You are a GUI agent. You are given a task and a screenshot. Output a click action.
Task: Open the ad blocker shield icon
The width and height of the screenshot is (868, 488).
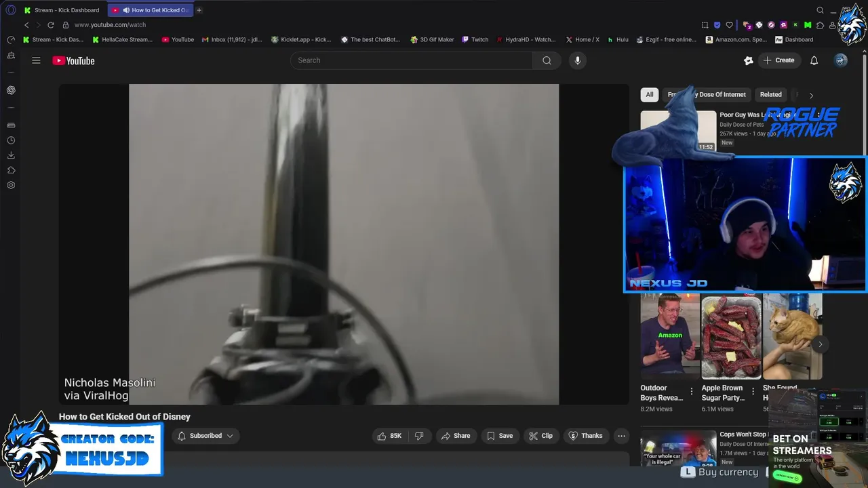(717, 25)
